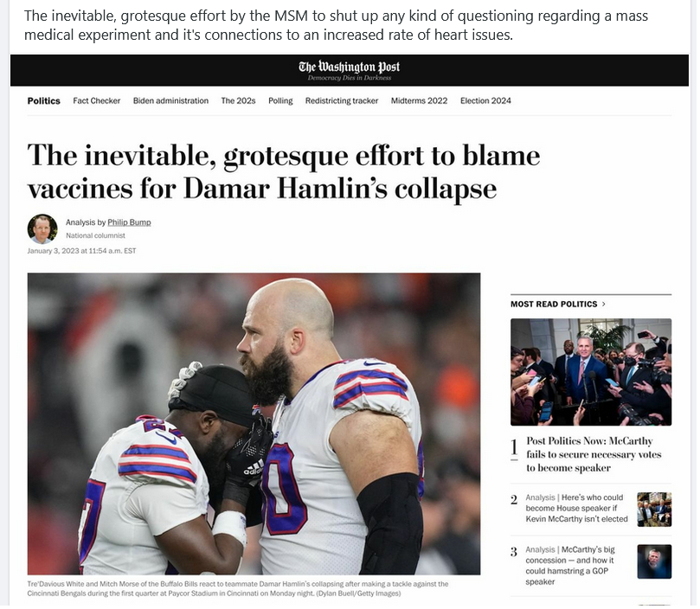Open the Polling nav link
700x609 pixels.
point(282,101)
